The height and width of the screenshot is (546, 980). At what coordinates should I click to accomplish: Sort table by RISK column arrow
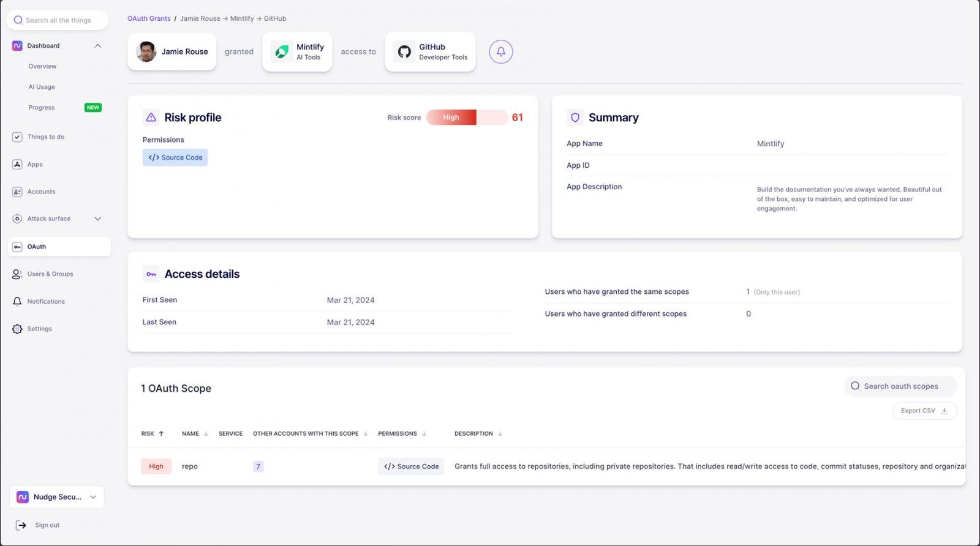(x=161, y=433)
